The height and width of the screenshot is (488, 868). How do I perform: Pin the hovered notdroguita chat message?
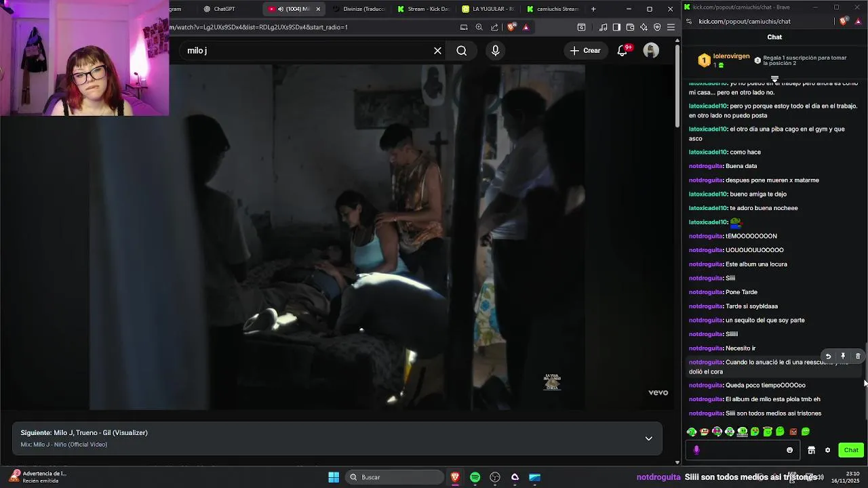point(843,357)
